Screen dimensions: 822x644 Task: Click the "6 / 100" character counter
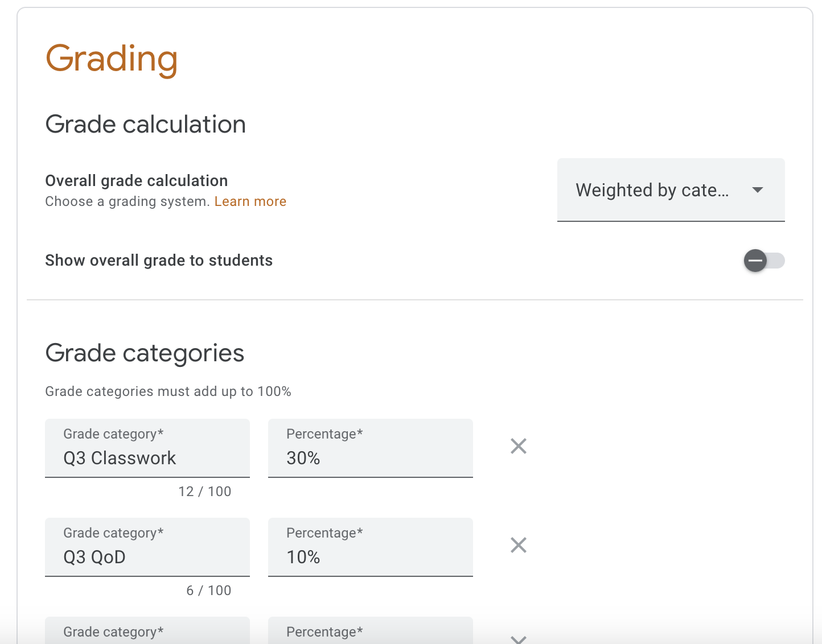point(209,591)
